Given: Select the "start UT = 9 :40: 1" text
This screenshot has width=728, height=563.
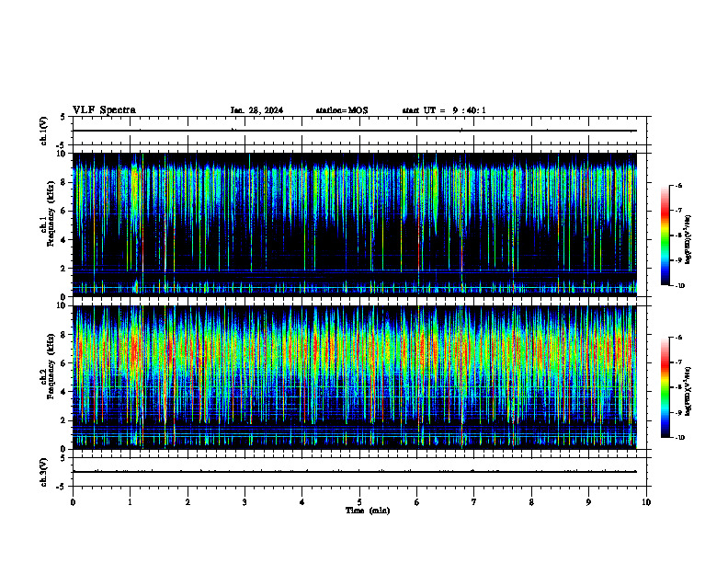Looking at the screenshot, I should pos(444,110).
